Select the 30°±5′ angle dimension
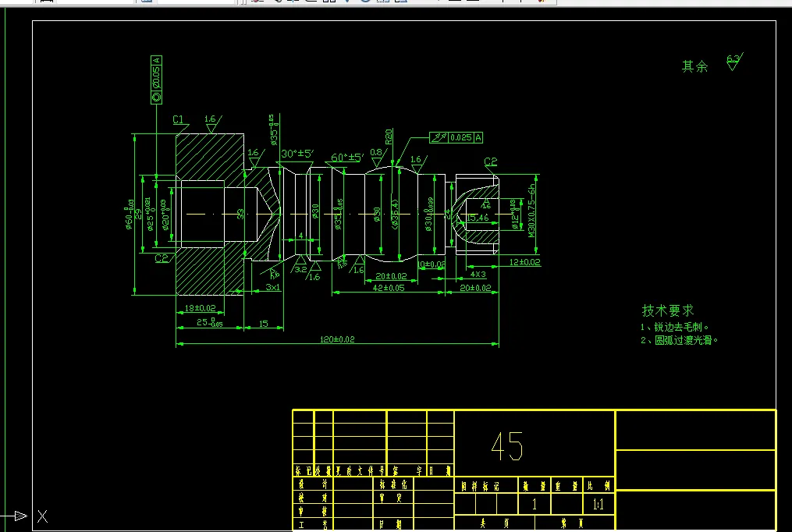Viewport: 792px width, 532px height. pos(297,154)
